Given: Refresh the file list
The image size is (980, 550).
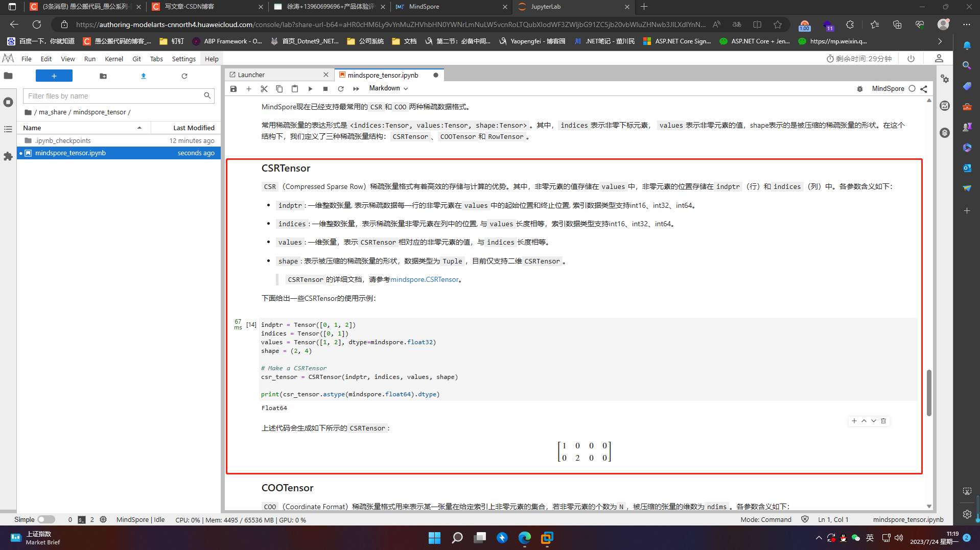Looking at the screenshot, I should click(184, 76).
